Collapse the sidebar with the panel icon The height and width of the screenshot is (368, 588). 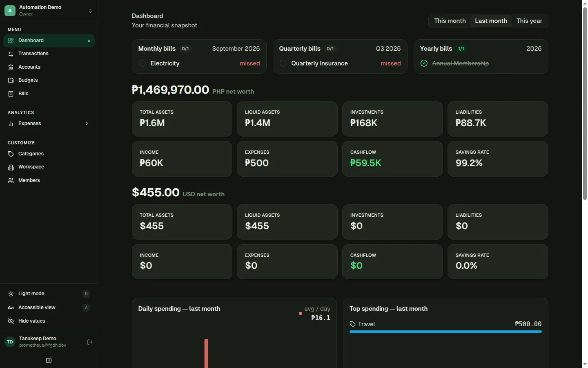point(49,360)
